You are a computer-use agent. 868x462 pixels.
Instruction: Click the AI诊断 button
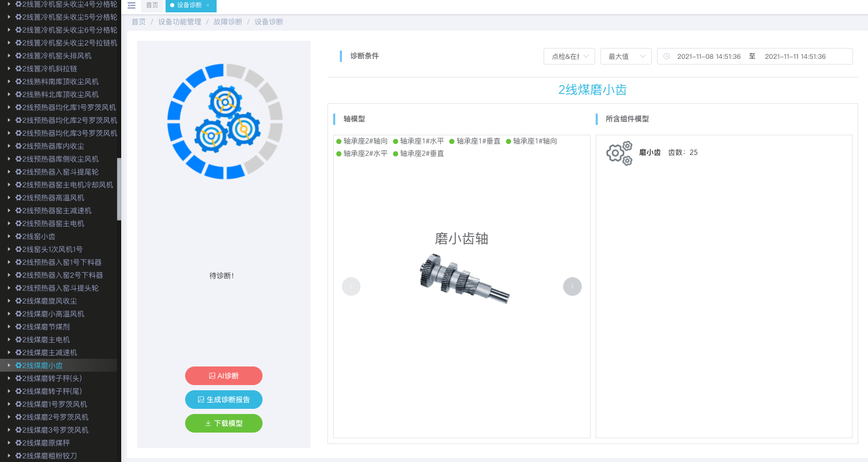tap(224, 376)
